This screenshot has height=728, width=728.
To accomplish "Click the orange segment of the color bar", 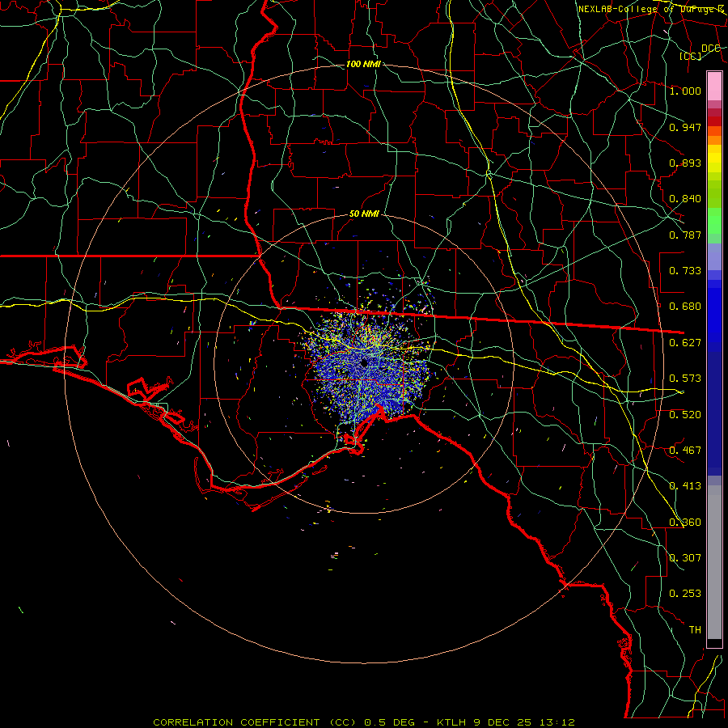I will click(x=714, y=135).
